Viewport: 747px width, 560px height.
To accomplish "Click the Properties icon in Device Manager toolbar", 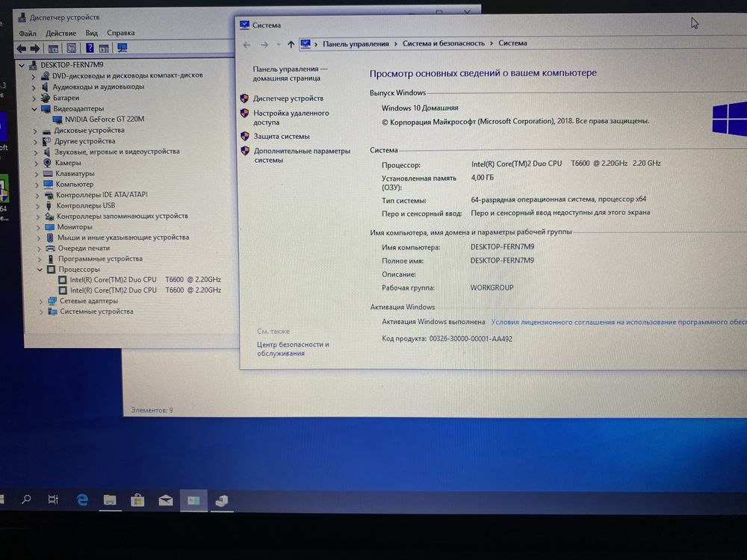I will [x=72, y=48].
